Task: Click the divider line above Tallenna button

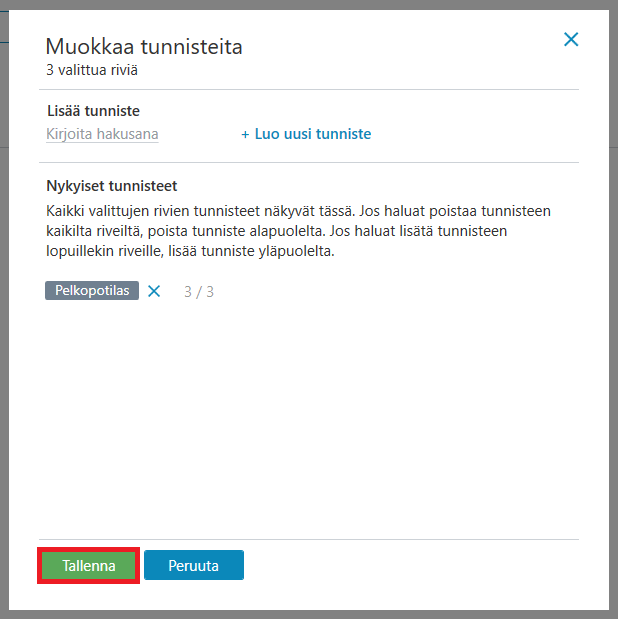Action: (309, 539)
